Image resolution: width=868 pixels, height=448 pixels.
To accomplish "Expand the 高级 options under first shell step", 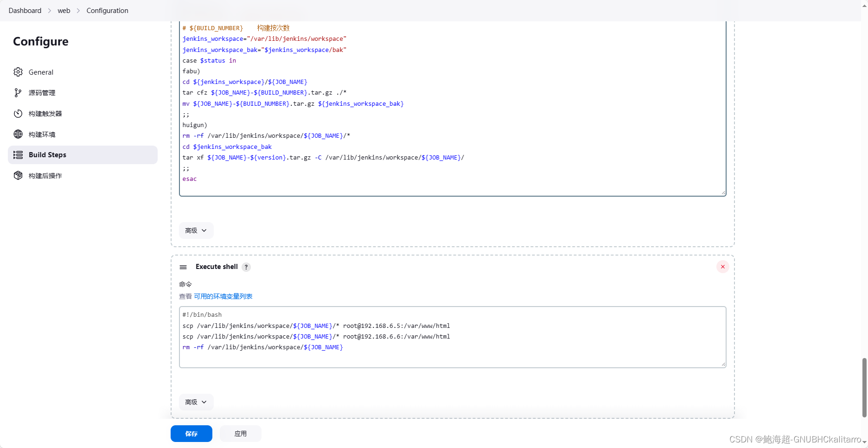I will pyautogui.click(x=196, y=230).
